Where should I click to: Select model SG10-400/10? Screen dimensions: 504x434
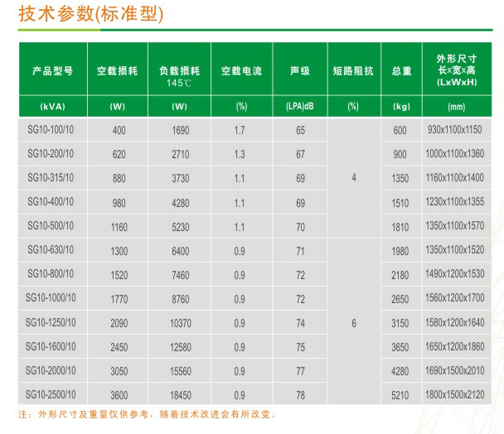(51, 202)
